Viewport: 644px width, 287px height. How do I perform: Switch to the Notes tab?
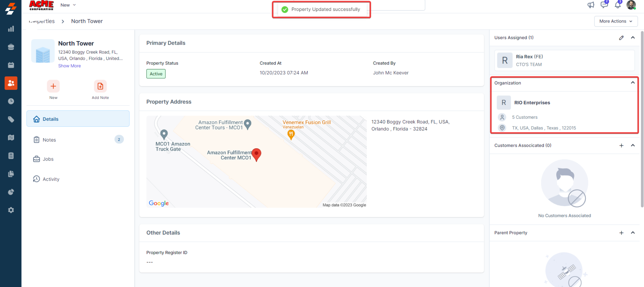pos(49,140)
